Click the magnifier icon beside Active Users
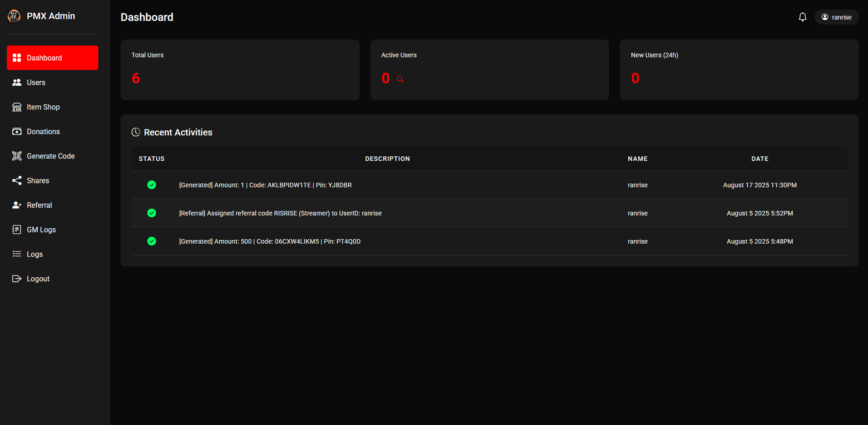Viewport: 868px width, 425px height. pos(400,79)
